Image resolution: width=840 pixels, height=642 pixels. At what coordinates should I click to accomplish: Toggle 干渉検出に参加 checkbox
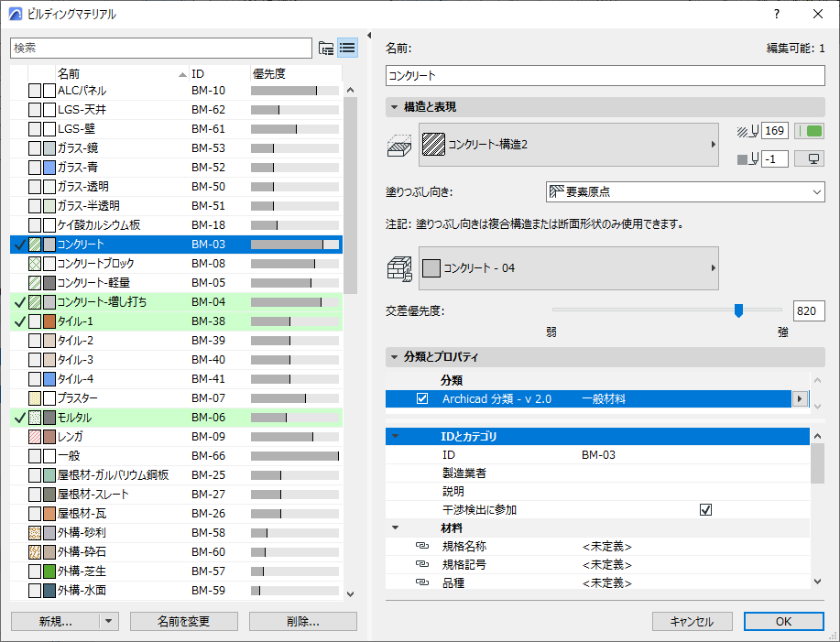click(x=705, y=510)
